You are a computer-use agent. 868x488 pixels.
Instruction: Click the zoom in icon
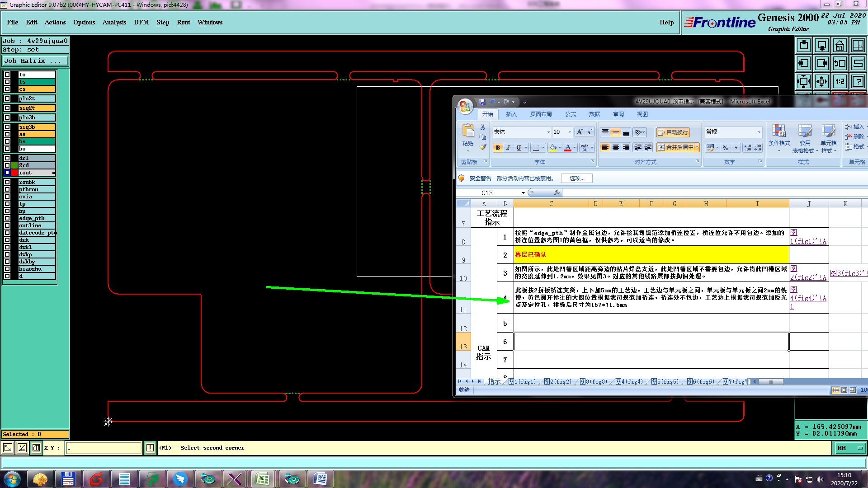coord(804,81)
